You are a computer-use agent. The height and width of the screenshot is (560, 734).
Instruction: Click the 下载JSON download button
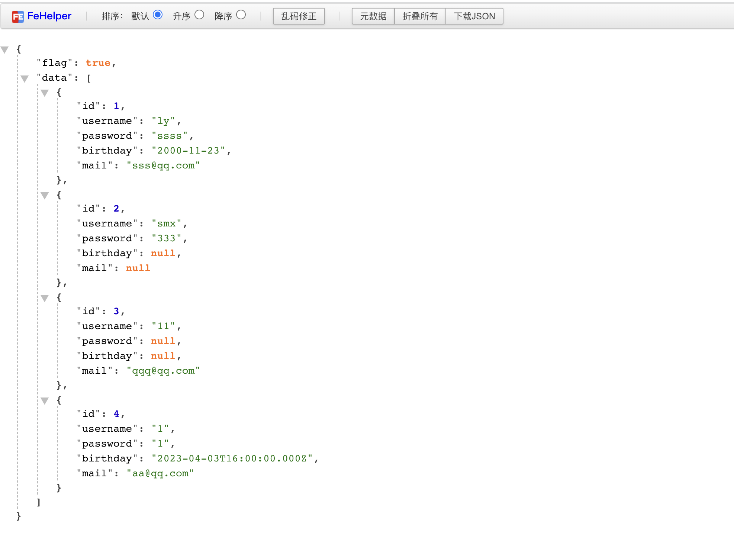click(474, 16)
